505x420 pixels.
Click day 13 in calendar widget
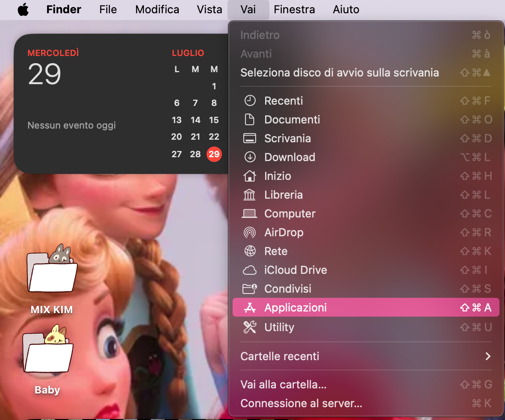pos(177,120)
